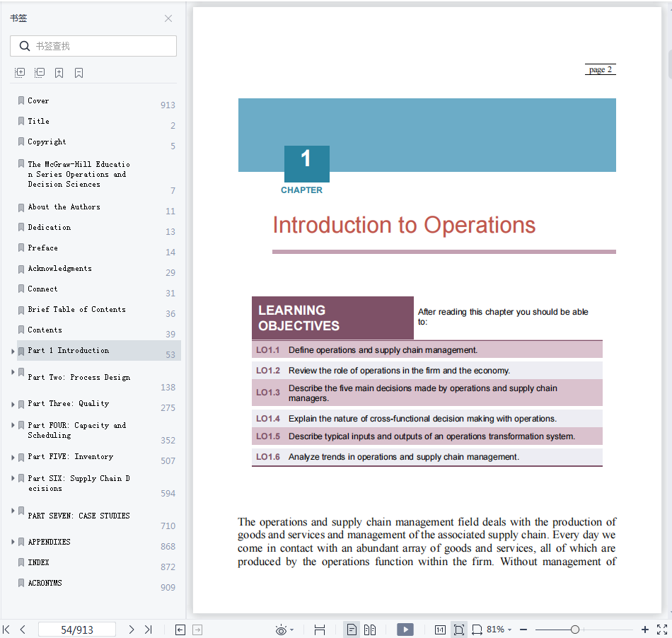
Task: Click the page number field showing 54/913
Action: coord(77,630)
